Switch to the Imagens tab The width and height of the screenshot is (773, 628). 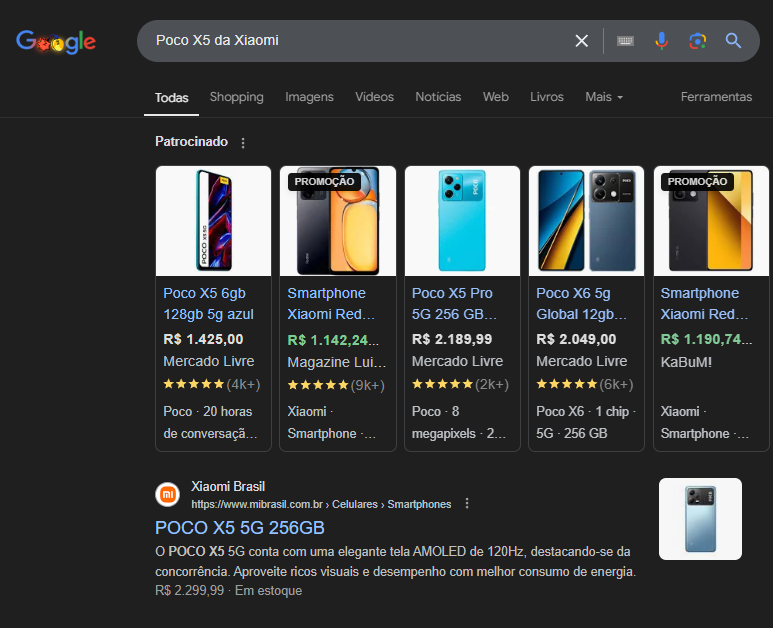(310, 97)
